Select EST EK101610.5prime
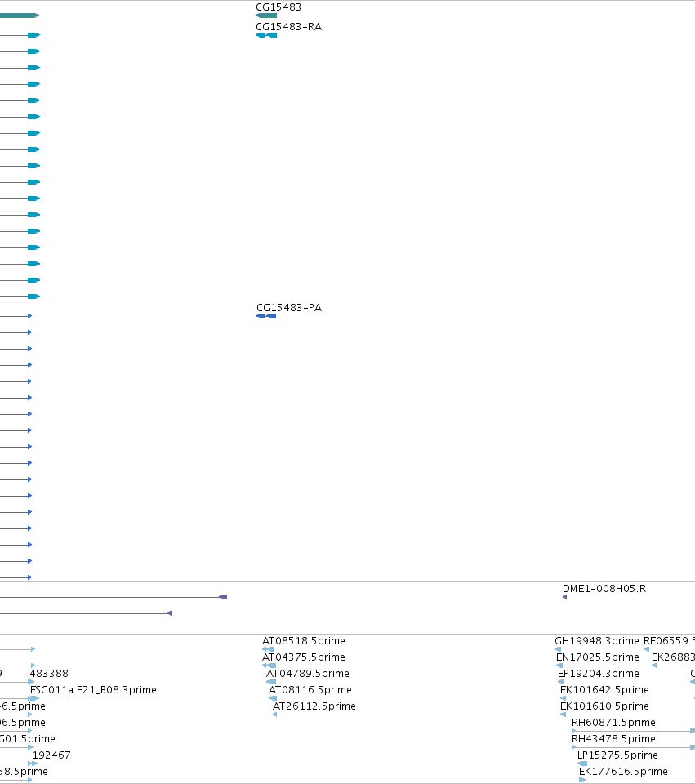 pos(604,706)
